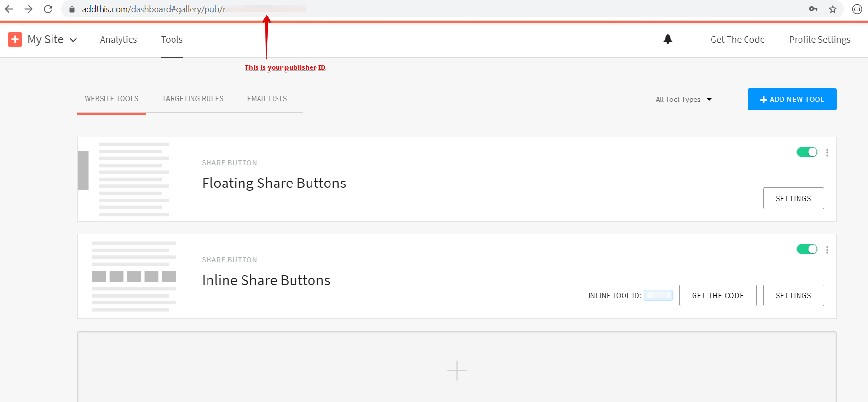Image resolution: width=868 pixels, height=402 pixels.
Task: Open Profile Settings
Action: pos(819,40)
